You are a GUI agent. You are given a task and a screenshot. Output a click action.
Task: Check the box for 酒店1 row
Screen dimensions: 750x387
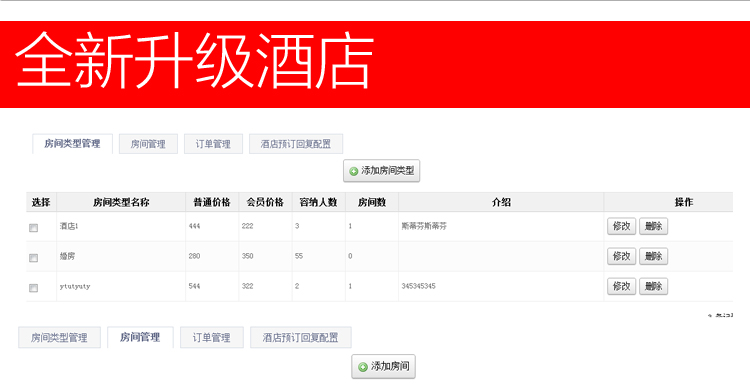click(x=33, y=228)
